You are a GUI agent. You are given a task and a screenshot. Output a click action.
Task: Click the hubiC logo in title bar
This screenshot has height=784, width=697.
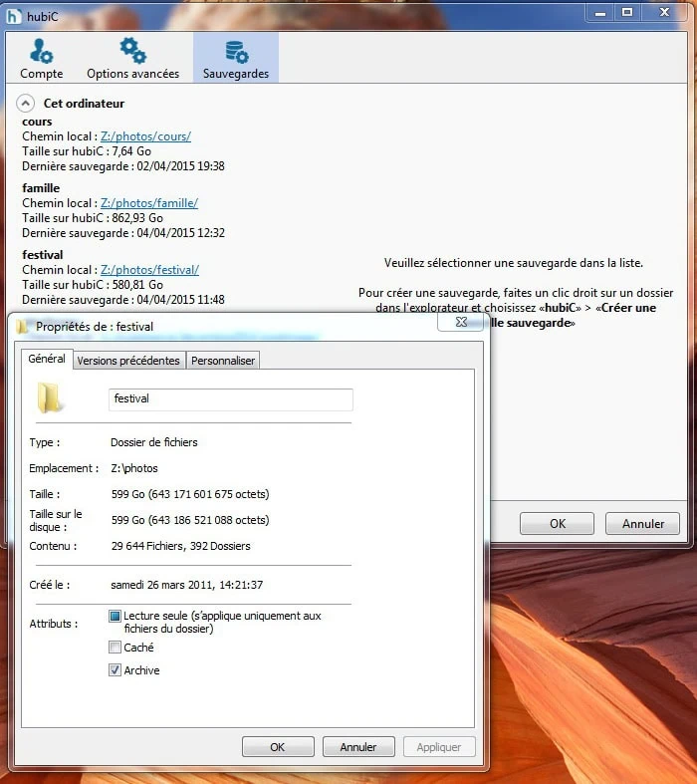(14, 14)
